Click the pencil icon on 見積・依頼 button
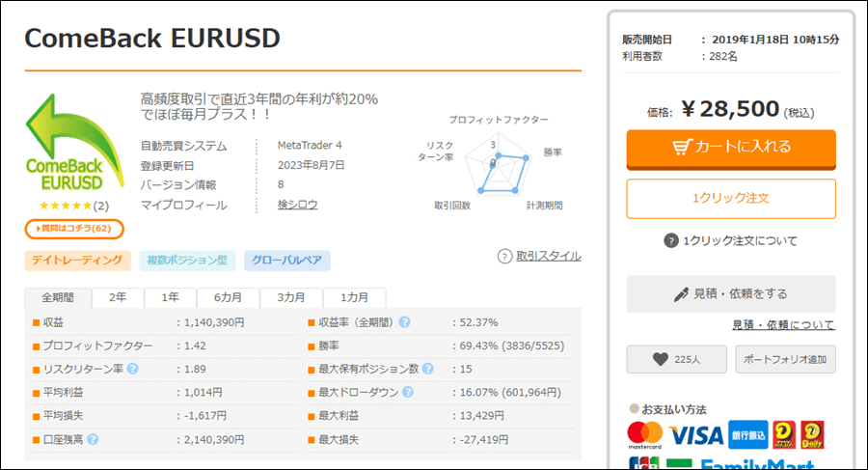Screen dimensions: 868x470 pos(681,294)
